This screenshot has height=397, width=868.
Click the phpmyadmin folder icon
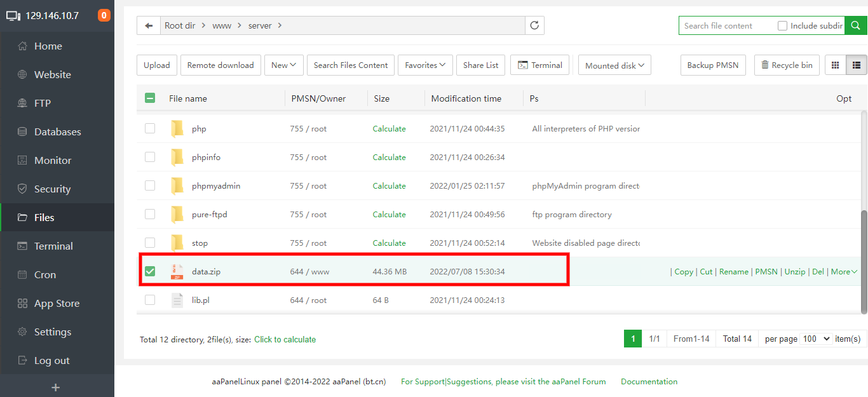point(177,185)
